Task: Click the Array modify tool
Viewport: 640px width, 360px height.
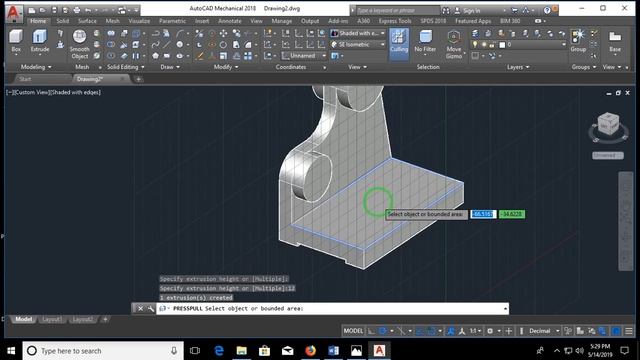Action: click(248, 56)
